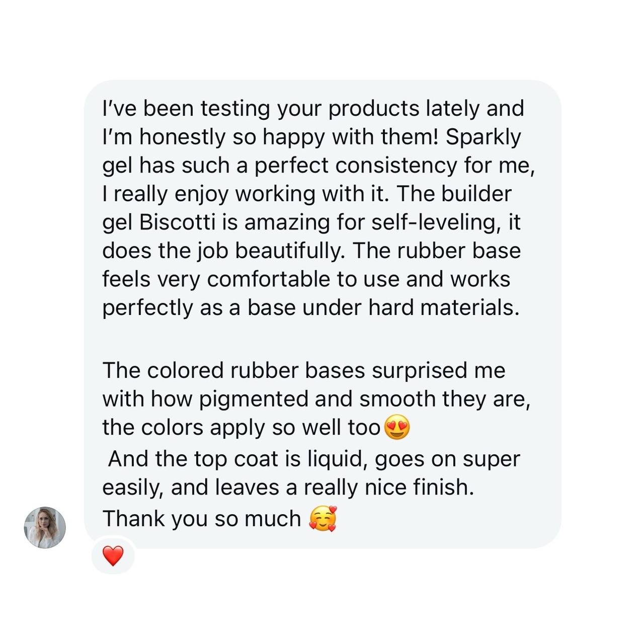Click the Thank you so much line
Image resolution: width=644 pixels, height=644 pixels.
[202, 519]
